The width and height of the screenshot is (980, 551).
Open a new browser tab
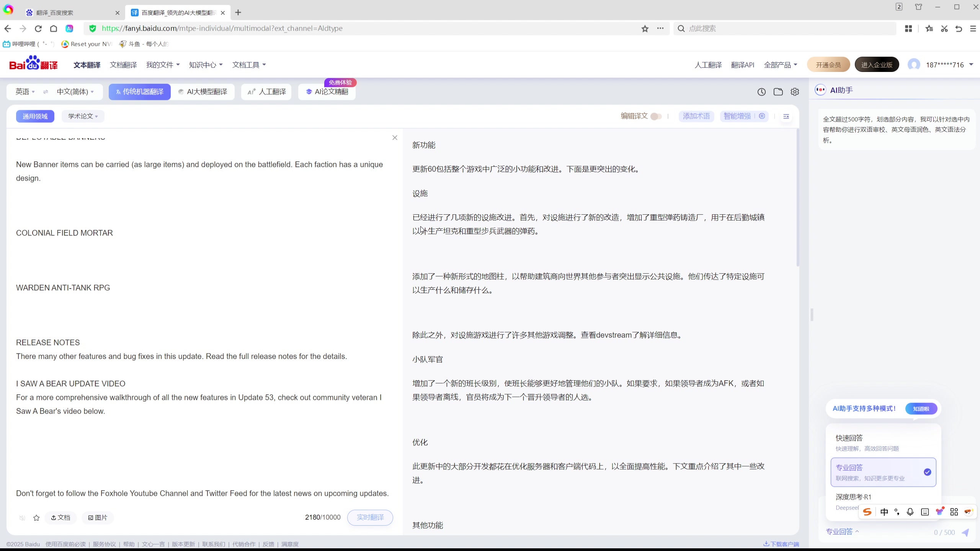point(238,13)
